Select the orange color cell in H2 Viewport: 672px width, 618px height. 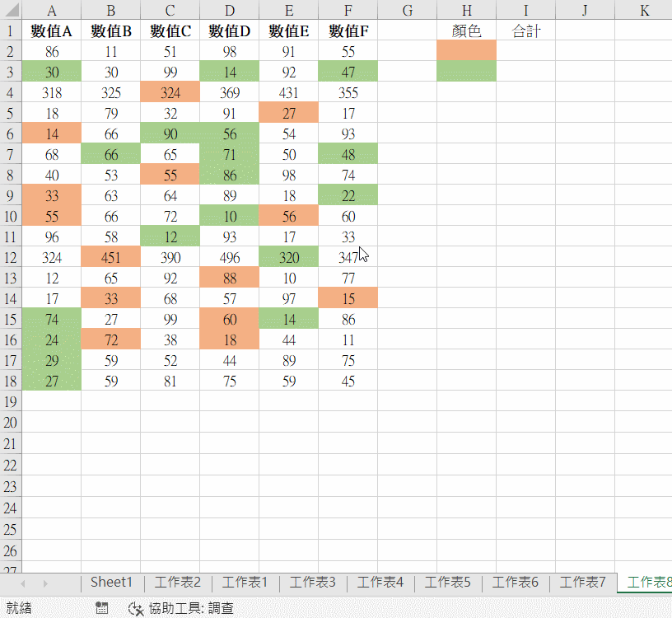[466, 51]
